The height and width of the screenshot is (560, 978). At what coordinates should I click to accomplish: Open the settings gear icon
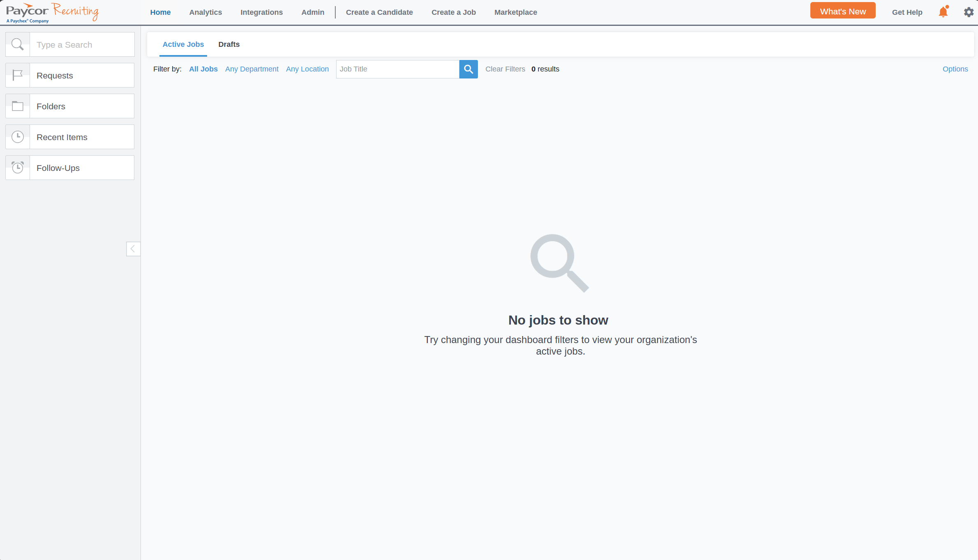[969, 12]
